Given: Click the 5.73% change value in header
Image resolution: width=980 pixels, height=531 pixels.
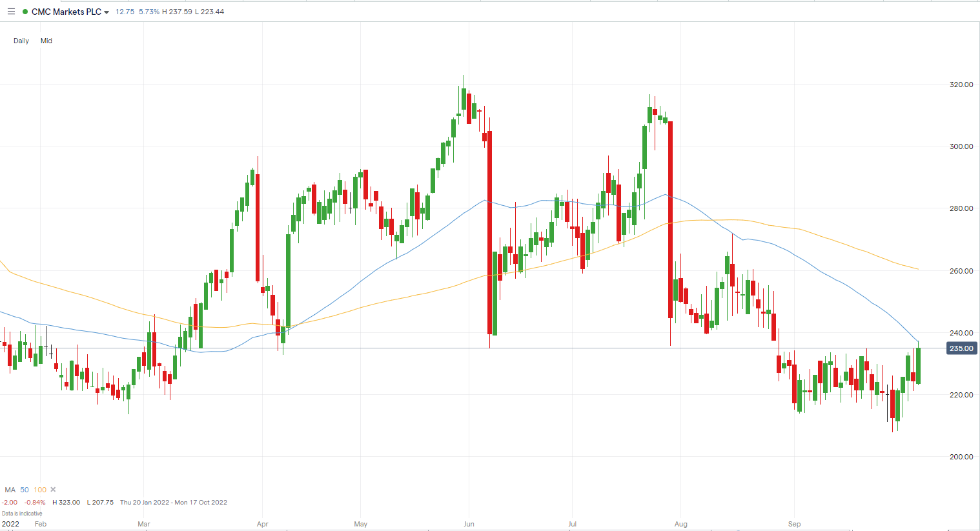Looking at the screenshot, I should click(x=148, y=11).
